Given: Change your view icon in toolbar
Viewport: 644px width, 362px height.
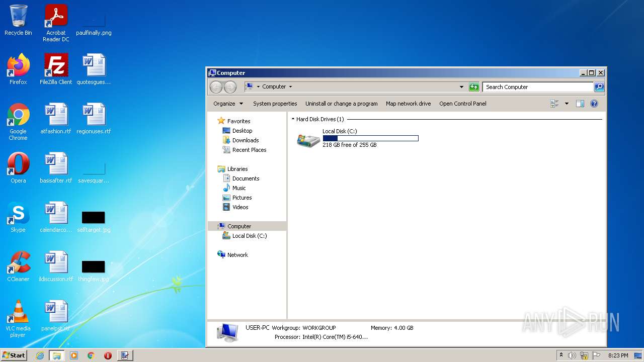Looking at the screenshot, I should coord(554,104).
